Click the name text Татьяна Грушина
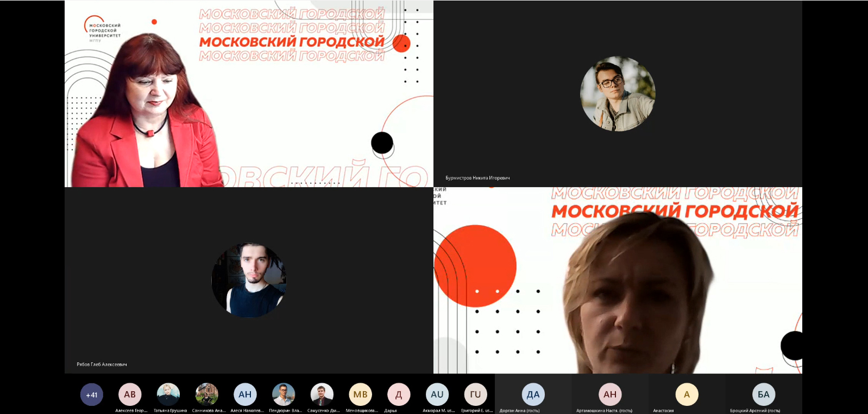Image resolution: width=868 pixels, height=414 pixels. 170,411
